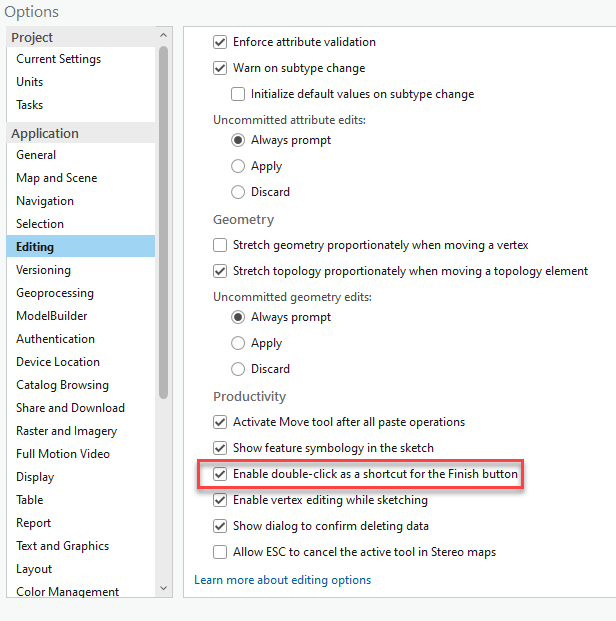Image resolution: width=616 pixels, height=621 pixels.
Task: Disable double-click shortcut for Finish button
Action: coord(220,474)
